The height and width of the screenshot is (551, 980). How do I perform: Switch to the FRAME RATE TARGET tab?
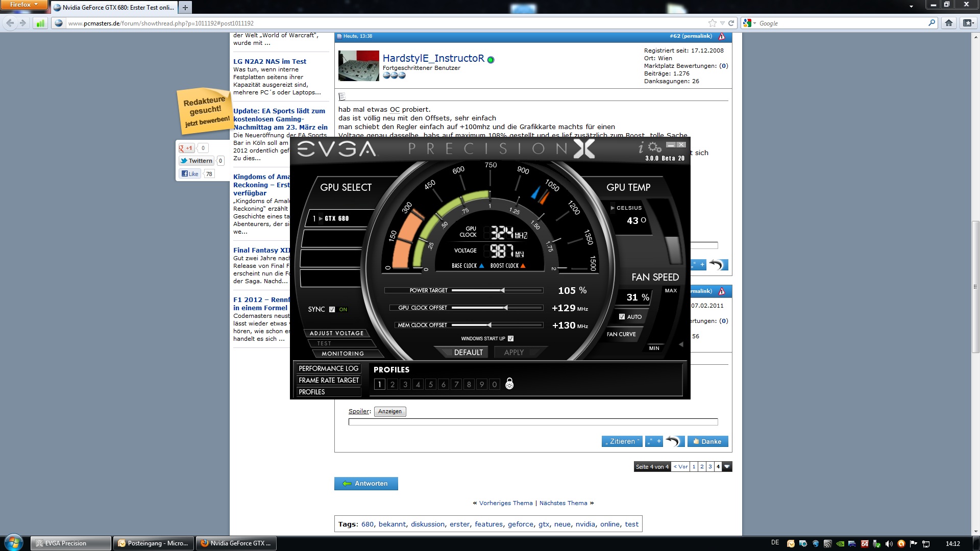coord(329,380)
